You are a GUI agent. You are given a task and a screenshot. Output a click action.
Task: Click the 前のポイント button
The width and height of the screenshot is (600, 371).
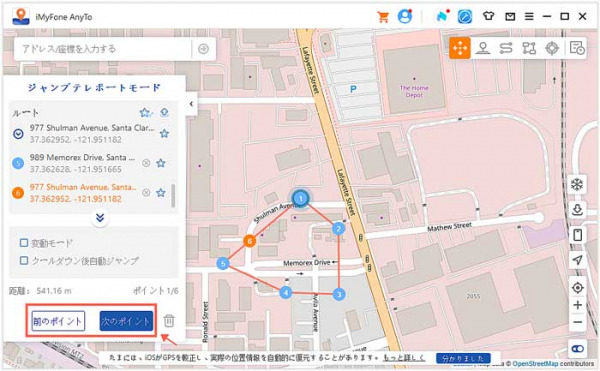58,321
